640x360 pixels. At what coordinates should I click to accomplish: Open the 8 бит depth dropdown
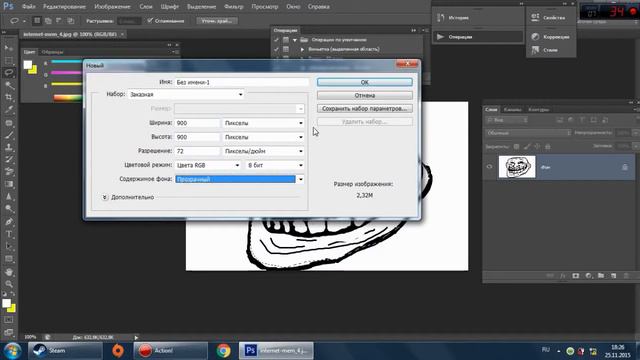(275, 165)
